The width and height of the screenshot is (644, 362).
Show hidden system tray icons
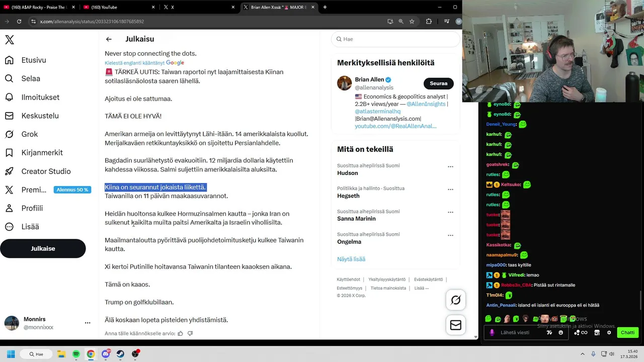pyautogui.click(x=583, y=354)
